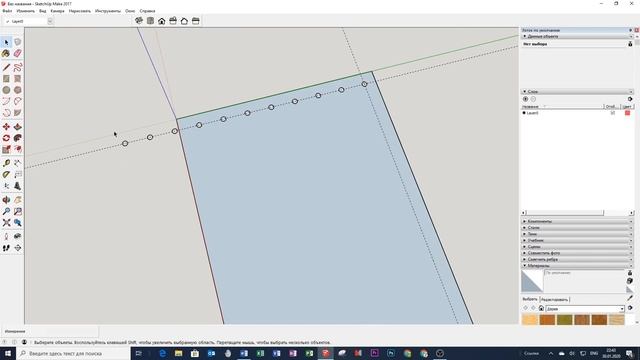Expand the Soften Edges panel section
The width and height of the screenshot is (640, 360).
(x=577, y=260)
